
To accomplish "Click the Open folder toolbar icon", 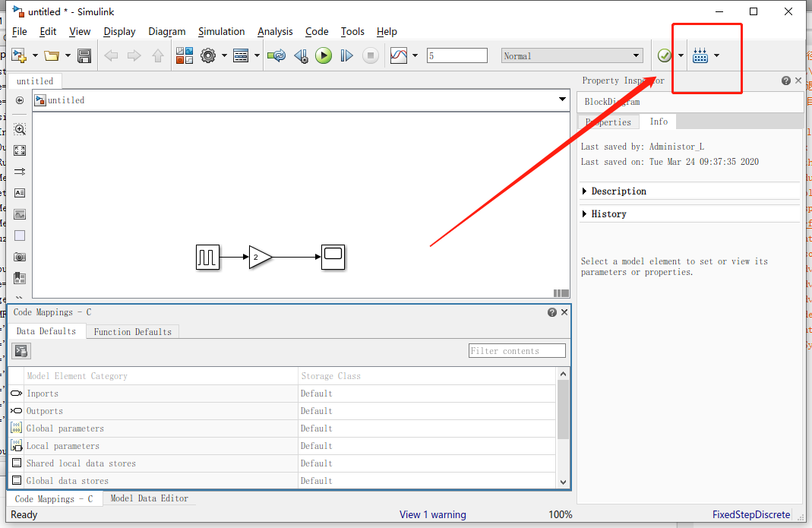I will pos(51,55).
